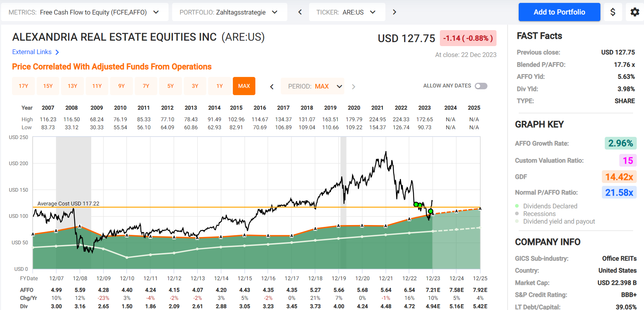Click the LT Debt/Capital value 39.05%
Image resolution: width=644 pixels, height=310 pixels.
pos(626,307)
